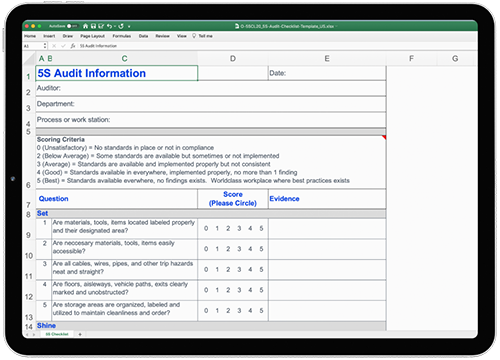
Task: Click the Date: cell
Action: click(327, 73)
